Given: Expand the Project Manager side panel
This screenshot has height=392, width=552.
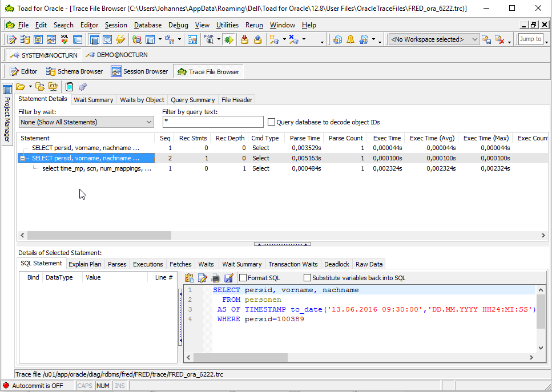Looking at the screenshot, I should pos(7,114).
